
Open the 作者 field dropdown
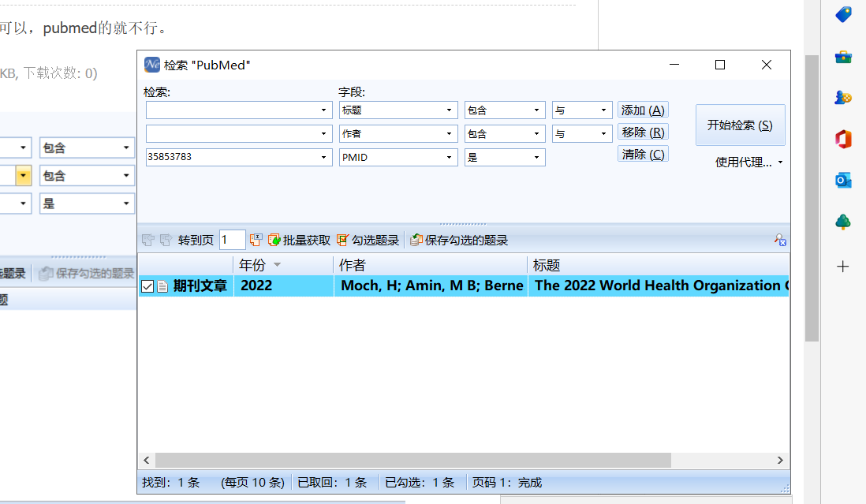click(449, 133)
